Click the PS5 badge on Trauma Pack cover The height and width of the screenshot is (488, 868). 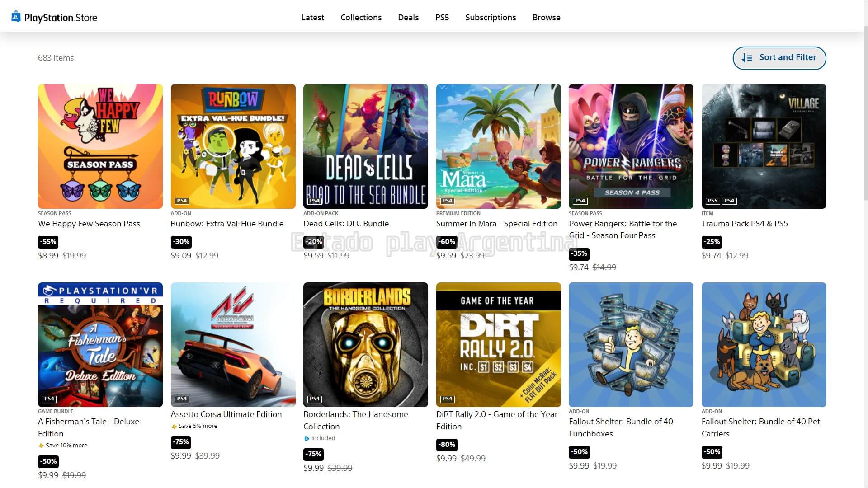pos(712,201)
